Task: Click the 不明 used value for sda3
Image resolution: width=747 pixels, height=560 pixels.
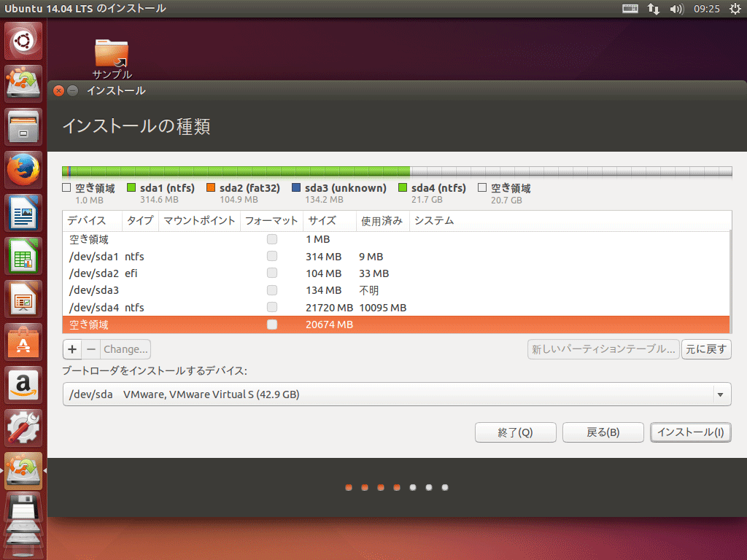Action: [x=368, y=290]
